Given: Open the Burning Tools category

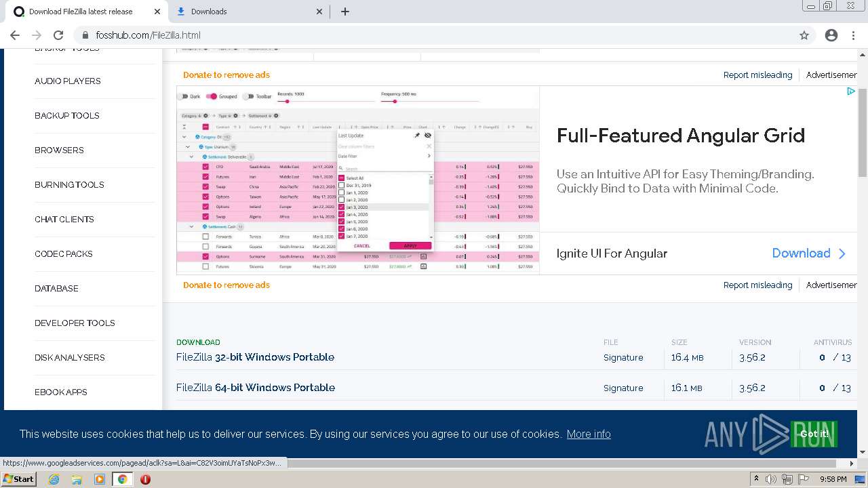Looking at the screenshot, I should 69,184.
